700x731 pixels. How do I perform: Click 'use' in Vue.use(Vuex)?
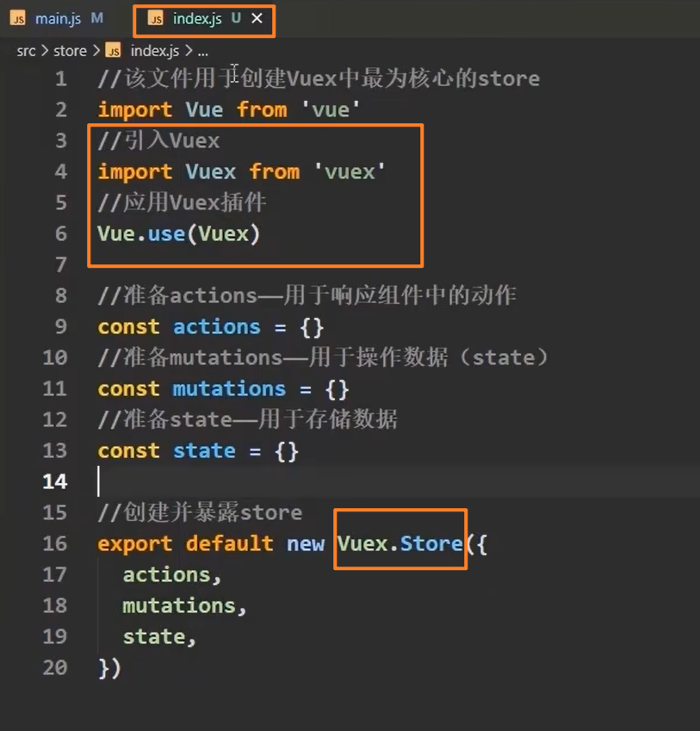click(x=167, y=234)
